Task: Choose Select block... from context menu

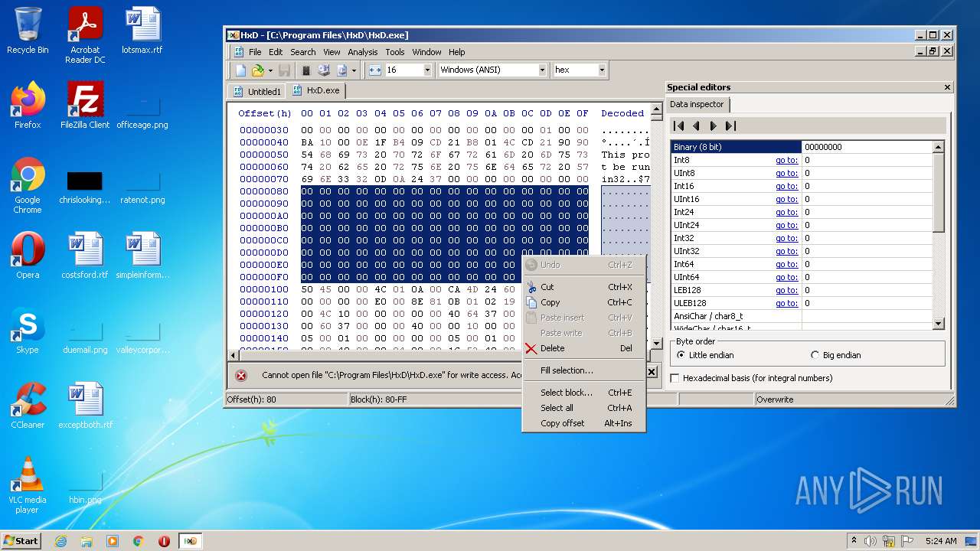Action: pos(584,393)
